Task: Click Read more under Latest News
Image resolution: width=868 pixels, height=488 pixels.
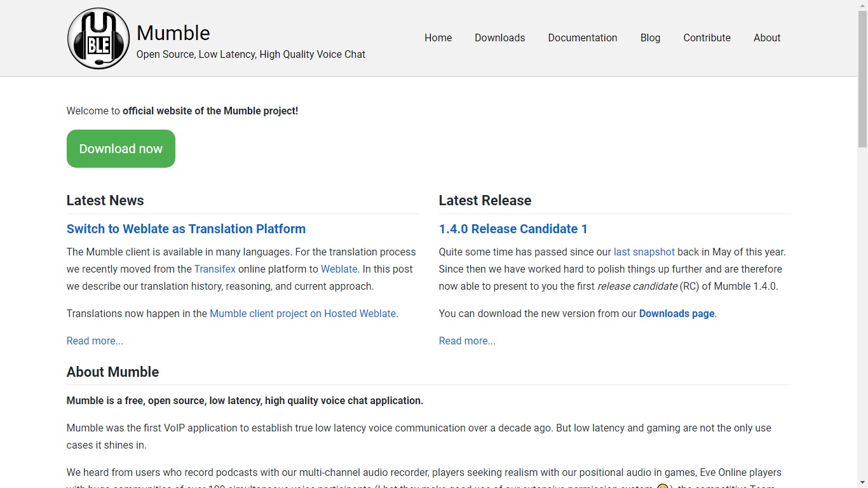Action: point(95,341)
